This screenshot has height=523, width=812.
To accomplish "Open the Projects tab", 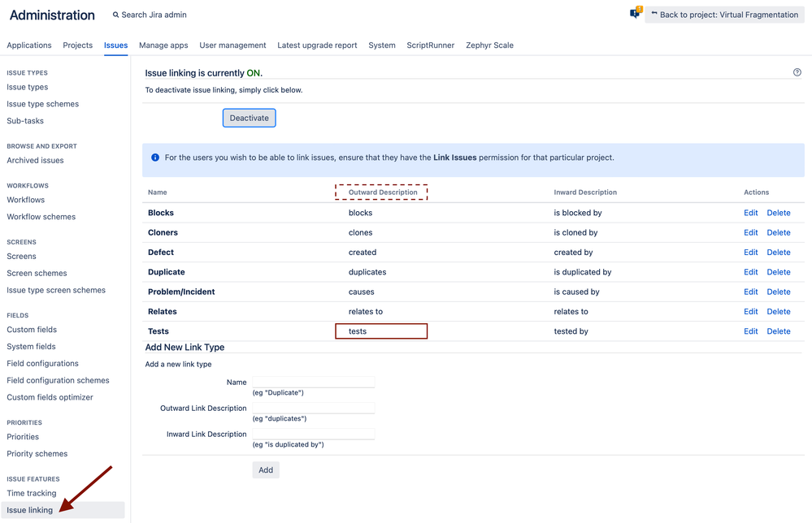I will (x=78, y=45).
